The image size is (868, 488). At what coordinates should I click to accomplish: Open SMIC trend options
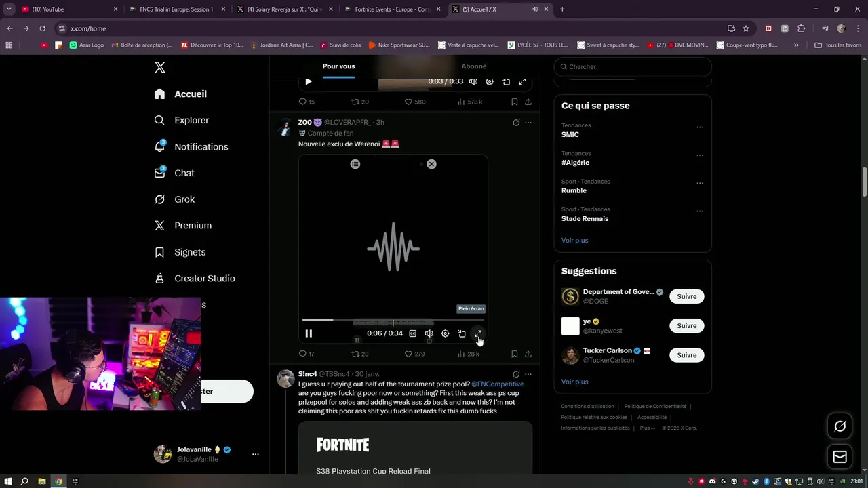(700, 127)
